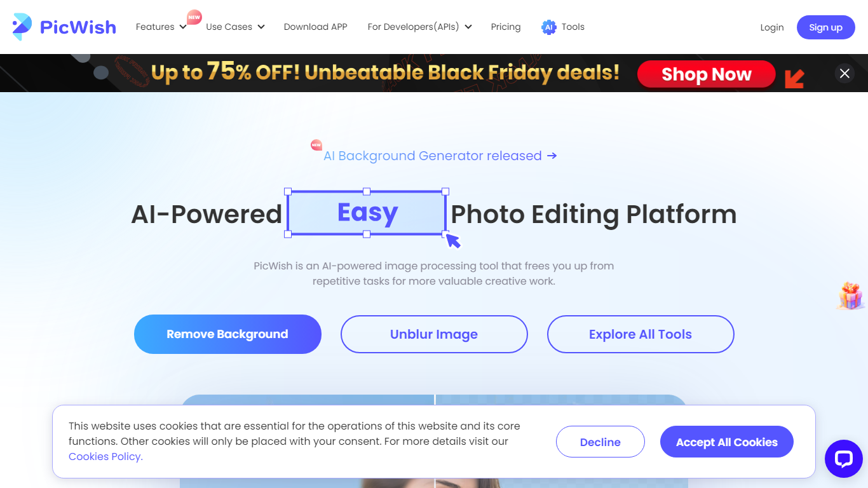Open the Pricing page
The height and width of the screenshot is (488, 868).
506,27
